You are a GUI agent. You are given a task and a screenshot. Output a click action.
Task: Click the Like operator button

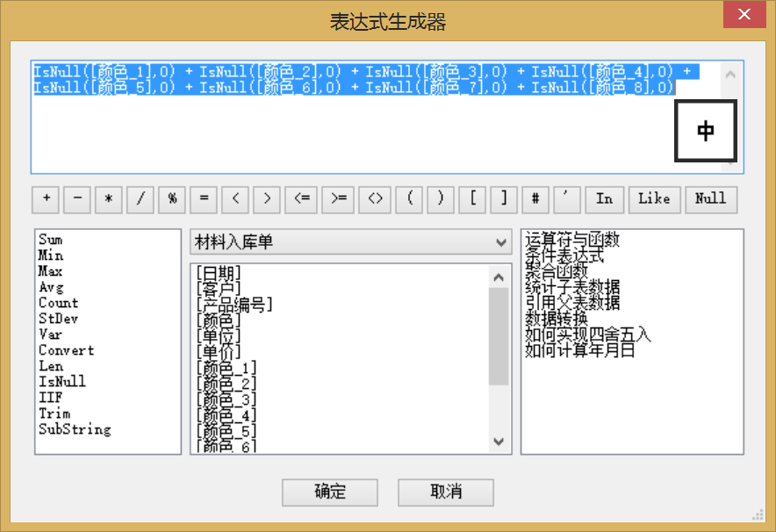(655, 200)
